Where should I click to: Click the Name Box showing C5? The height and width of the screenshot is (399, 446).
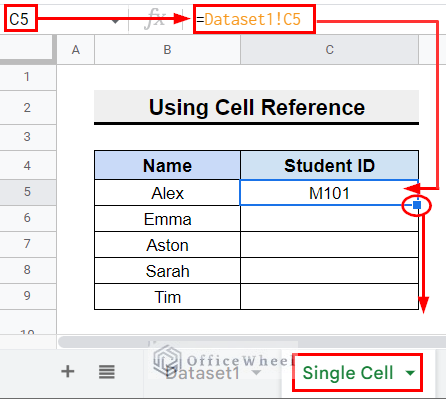[19, 19]
